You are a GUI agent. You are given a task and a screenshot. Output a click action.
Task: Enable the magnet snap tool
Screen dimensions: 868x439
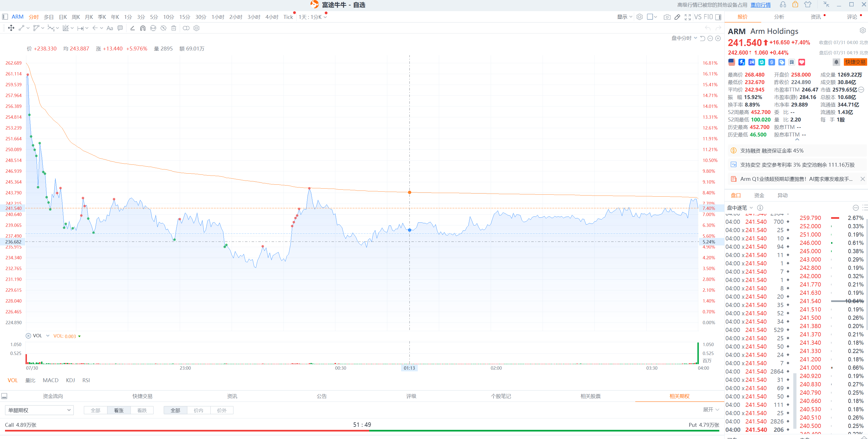pyautogui.click(x=143, y=28)
